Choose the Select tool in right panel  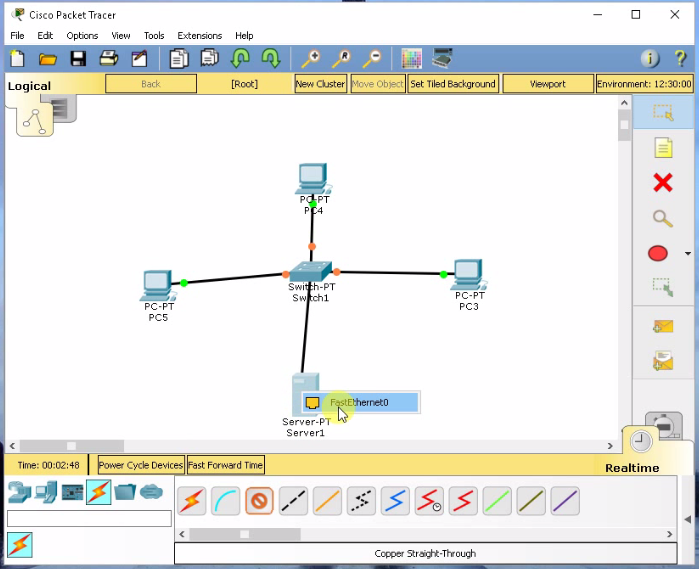point(663,112)
